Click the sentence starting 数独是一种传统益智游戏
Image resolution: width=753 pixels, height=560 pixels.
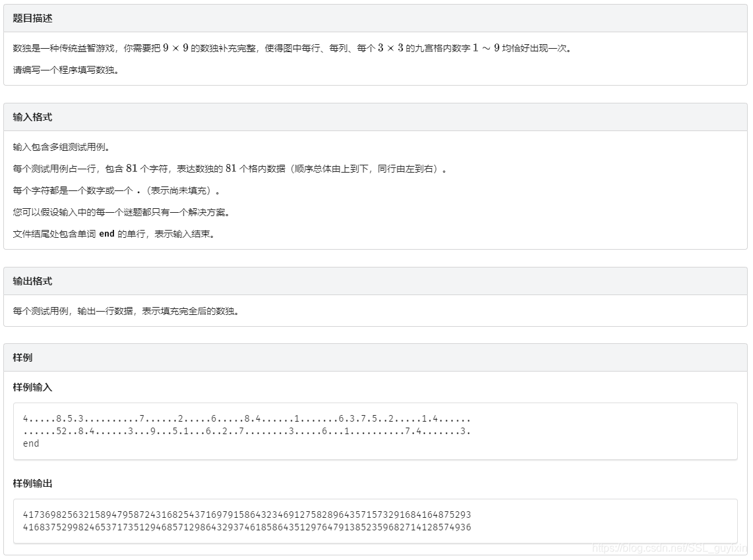tap(292, 48)
